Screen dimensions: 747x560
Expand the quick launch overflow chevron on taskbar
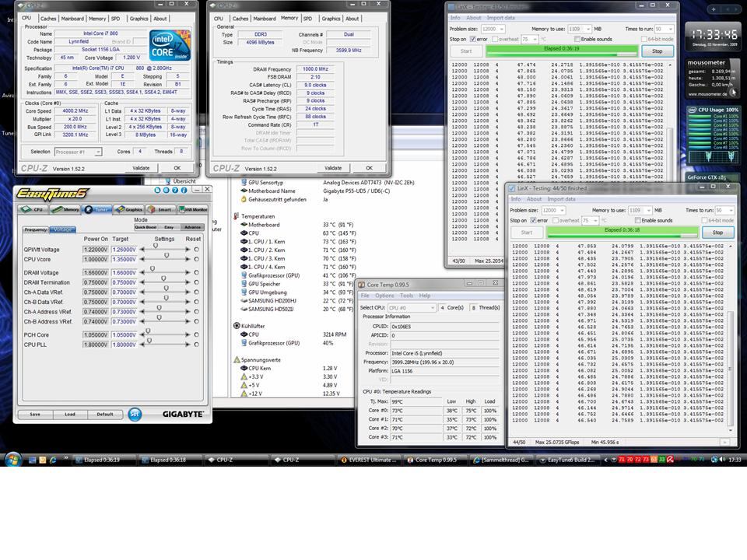pos(65,459)
